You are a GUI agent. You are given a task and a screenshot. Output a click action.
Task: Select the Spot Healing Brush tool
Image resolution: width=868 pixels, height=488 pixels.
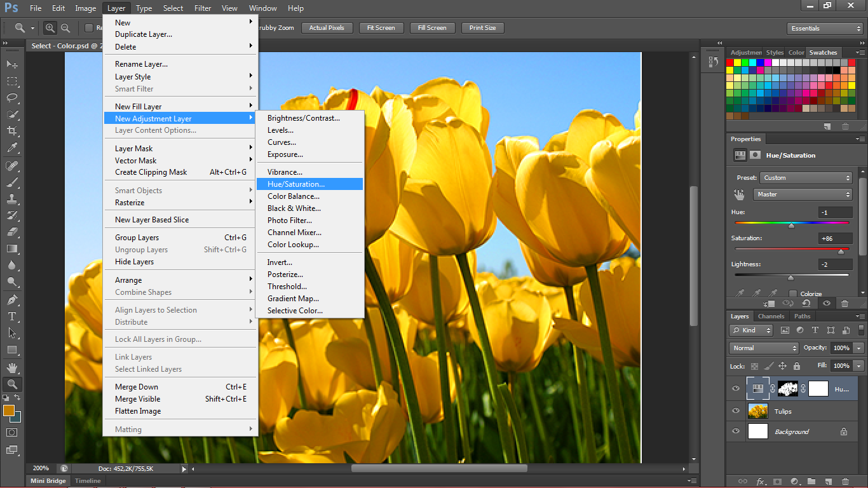(x=12, y=166)
